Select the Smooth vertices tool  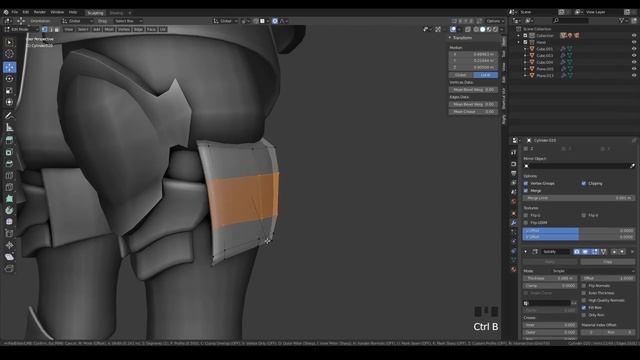coord(9,222)
